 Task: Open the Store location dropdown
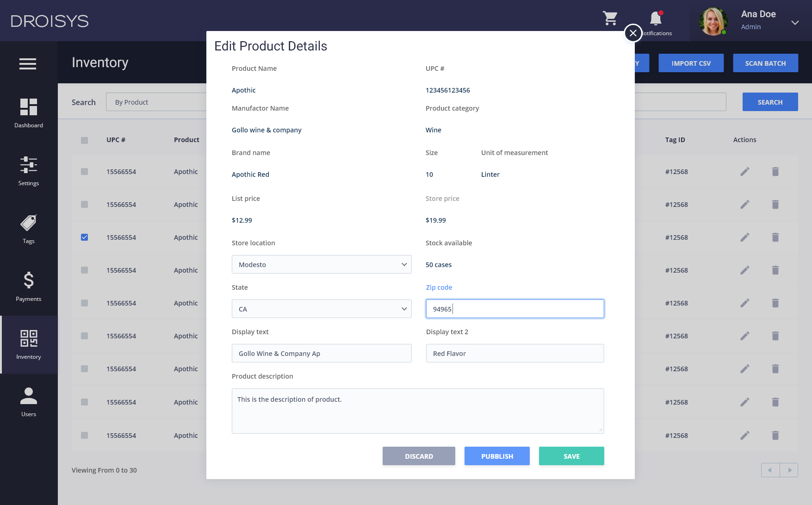coord(321,264)
